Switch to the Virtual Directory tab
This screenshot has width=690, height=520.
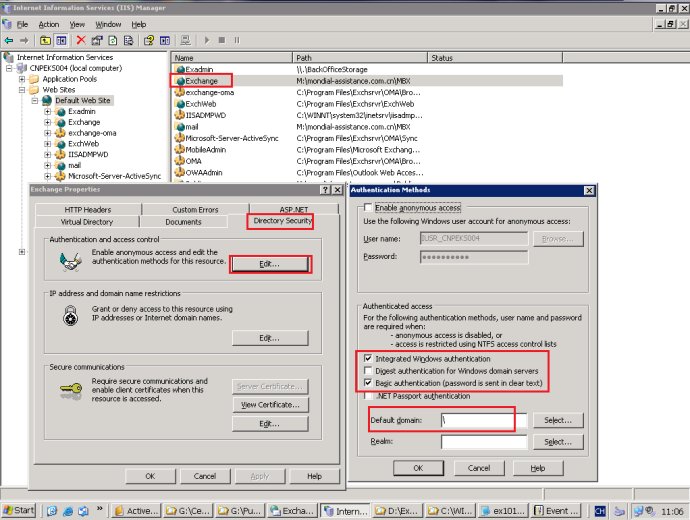click(x=87, y=222)
